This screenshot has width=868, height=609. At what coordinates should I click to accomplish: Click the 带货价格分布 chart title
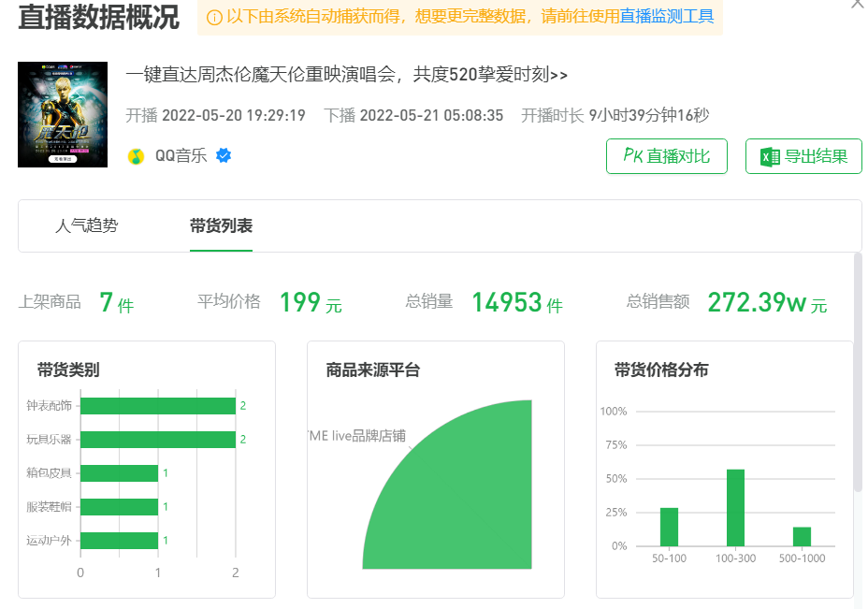[x=661, y=370]
